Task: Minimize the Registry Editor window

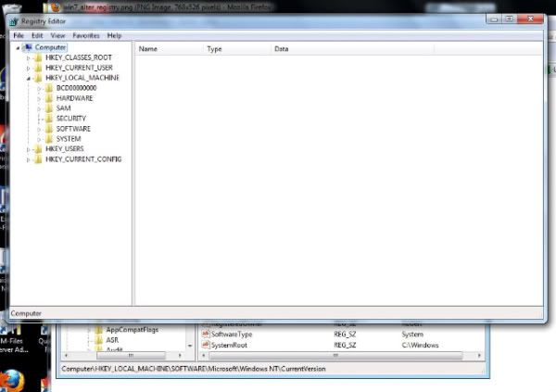Action: pyautogui.click(x=494, y=19)
